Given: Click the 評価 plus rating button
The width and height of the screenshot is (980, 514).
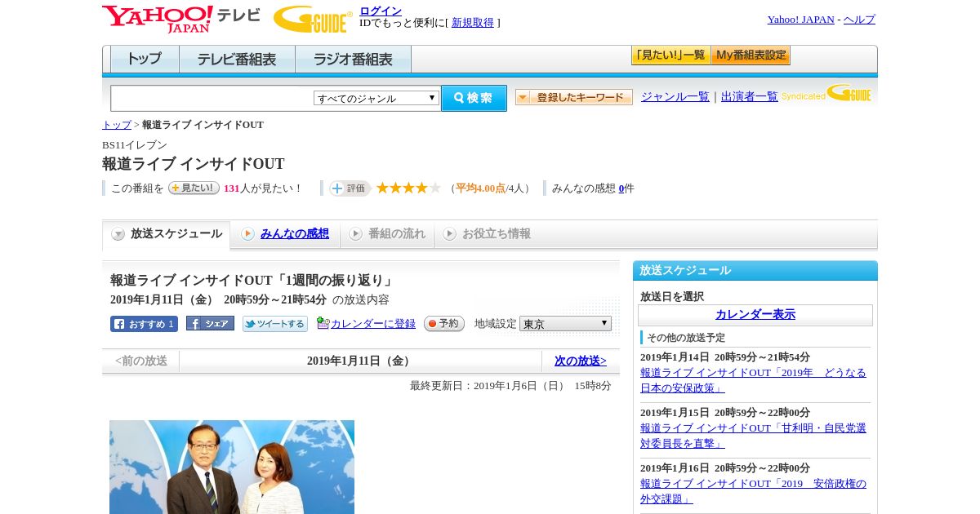Looking at the screenshot, I should point(350,188).
